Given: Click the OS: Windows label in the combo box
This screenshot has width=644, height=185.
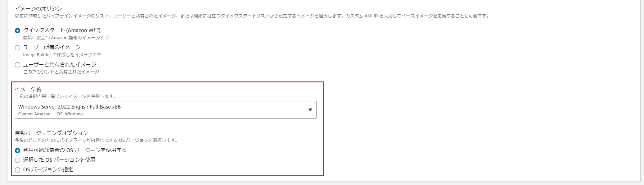Looking at the screenshot, I should click(x=70, y=114).
